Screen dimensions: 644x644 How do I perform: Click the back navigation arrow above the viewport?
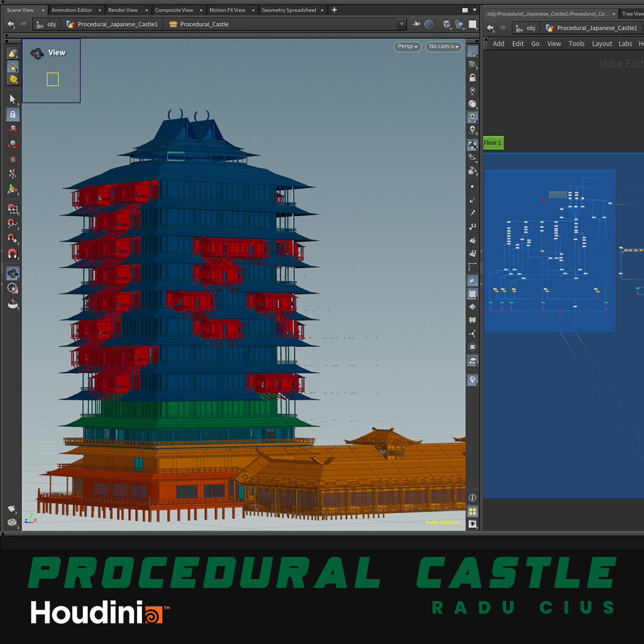[x=11, y=24]
